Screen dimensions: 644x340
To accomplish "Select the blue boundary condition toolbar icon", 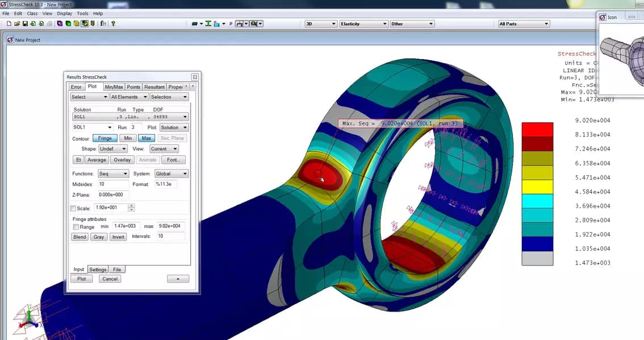I will [216, 23].
